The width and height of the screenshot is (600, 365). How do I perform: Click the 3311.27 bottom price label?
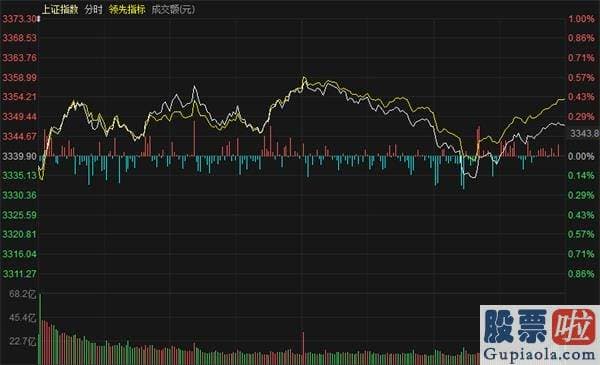click(x=19, y=274)
